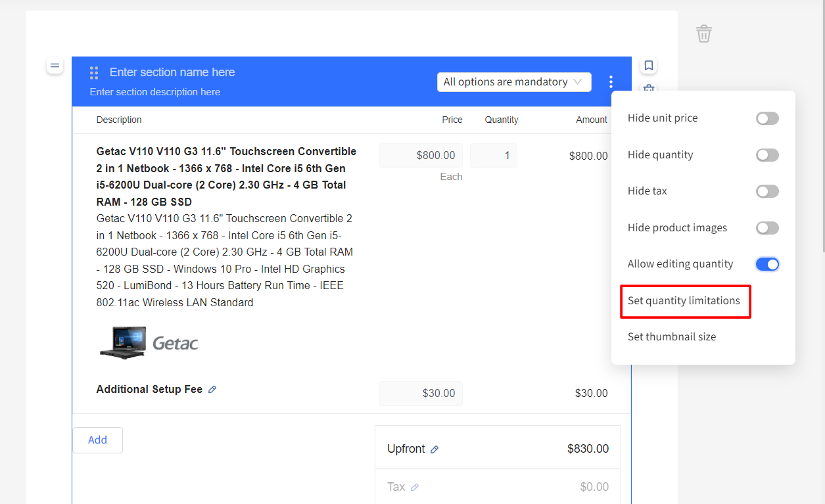The height and width of the screenshot is (504, 825).
Task: Toggle the Hide quantity switch
Action: tap(767, 155)
